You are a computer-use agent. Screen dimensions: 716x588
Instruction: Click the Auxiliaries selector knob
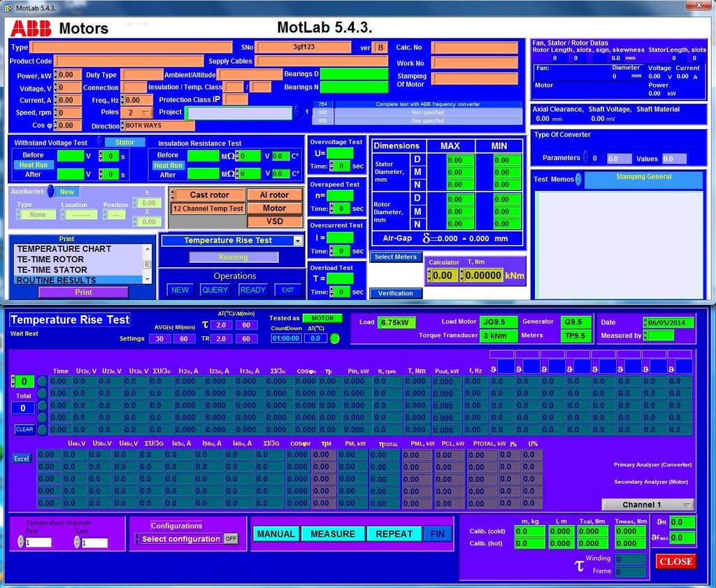pyautogui.click(x=50, y=192)
